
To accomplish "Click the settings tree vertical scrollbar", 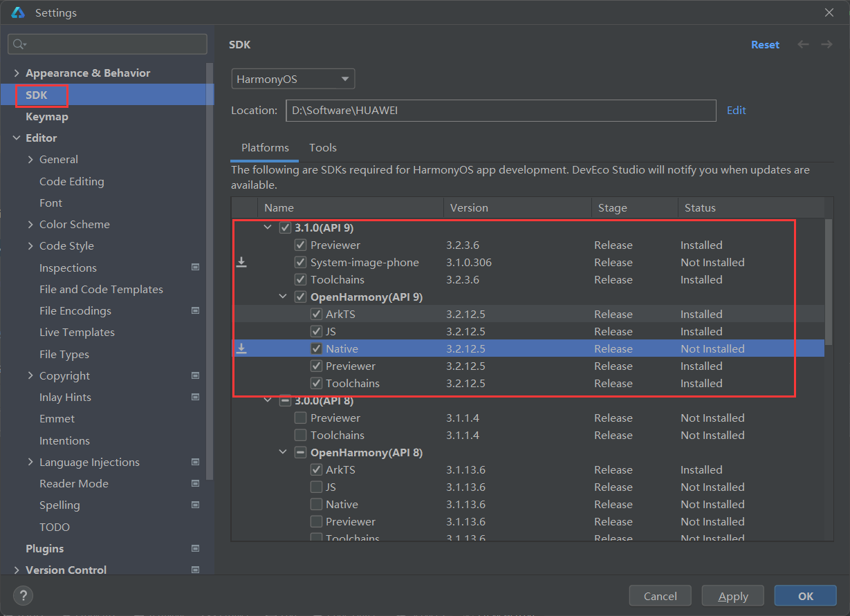I will click(x=210, y=270).
